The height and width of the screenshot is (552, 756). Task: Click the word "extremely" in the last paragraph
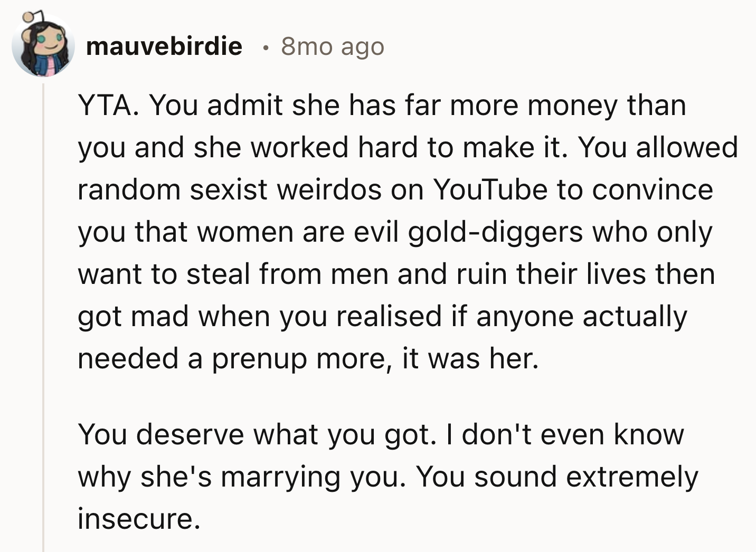[x=632, y=477]
